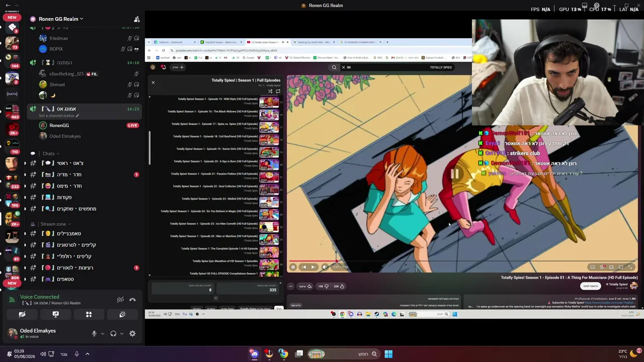
Task: Pause the stream video playback
Action: click(x=293, y=267)
